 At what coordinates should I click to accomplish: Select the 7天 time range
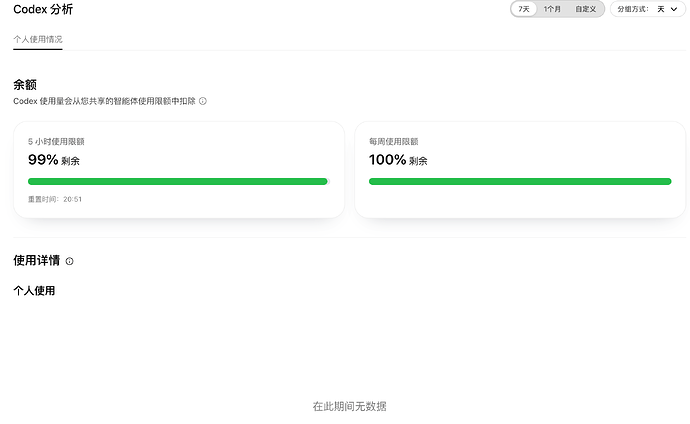[x=524, y=9]
